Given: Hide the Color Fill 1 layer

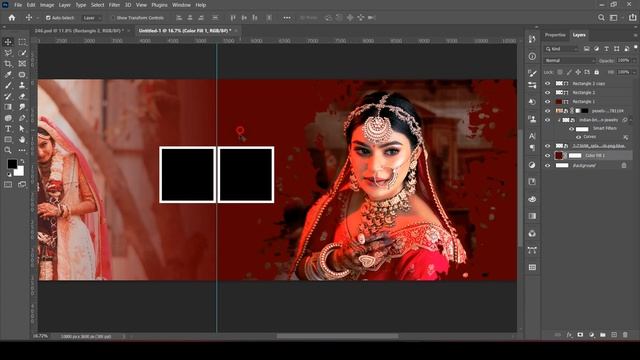Looking at the screenshot, I should 548,156.
